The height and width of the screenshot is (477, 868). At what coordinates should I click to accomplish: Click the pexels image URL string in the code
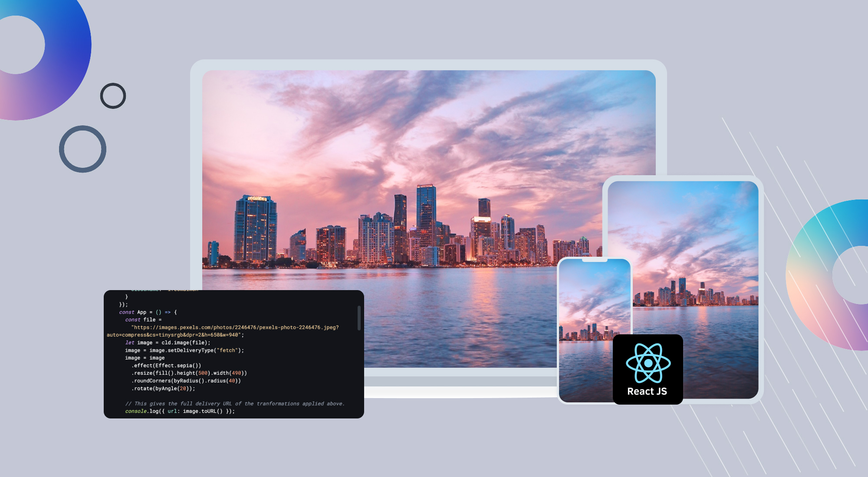pyautogui.click(x=235, y=327)
